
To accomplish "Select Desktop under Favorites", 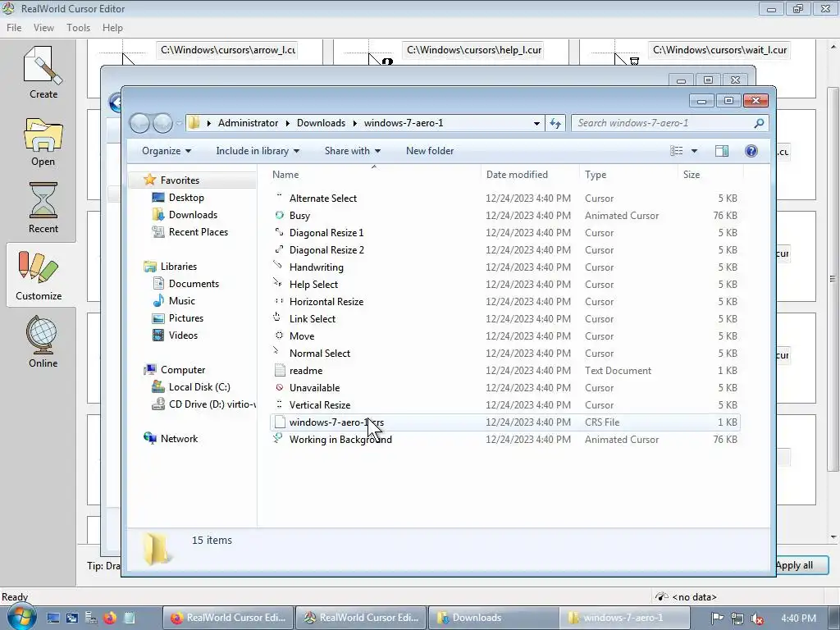I will tap(186, 198).
